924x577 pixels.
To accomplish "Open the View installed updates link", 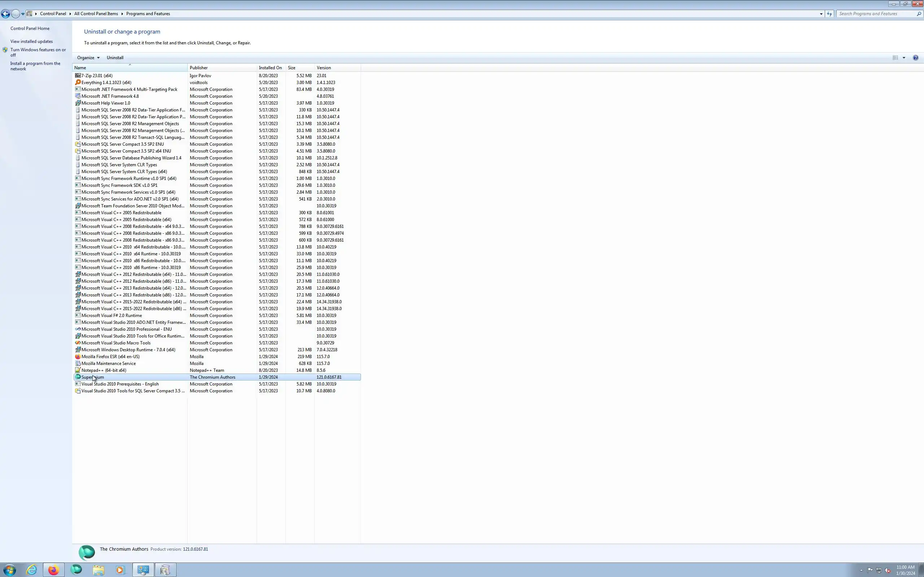I will coord(31,41).
